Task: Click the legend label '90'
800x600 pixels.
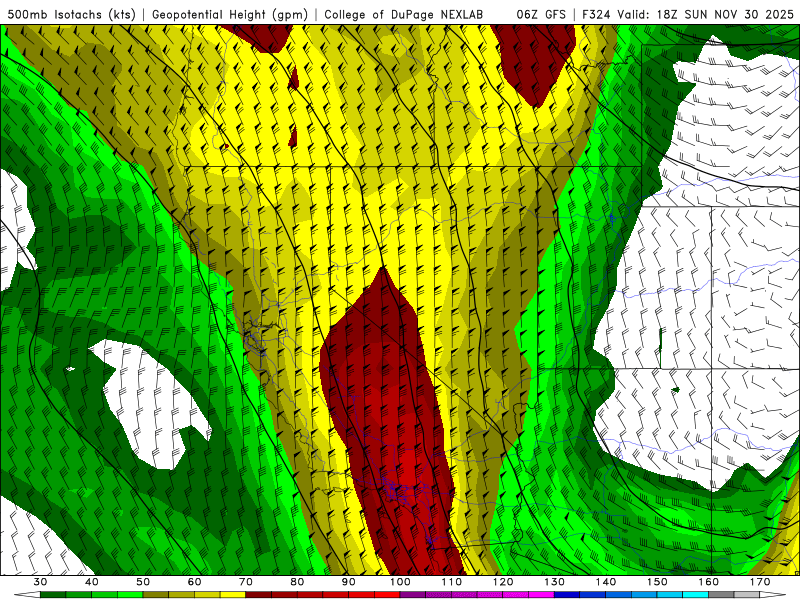Action: tap(349, 582)
